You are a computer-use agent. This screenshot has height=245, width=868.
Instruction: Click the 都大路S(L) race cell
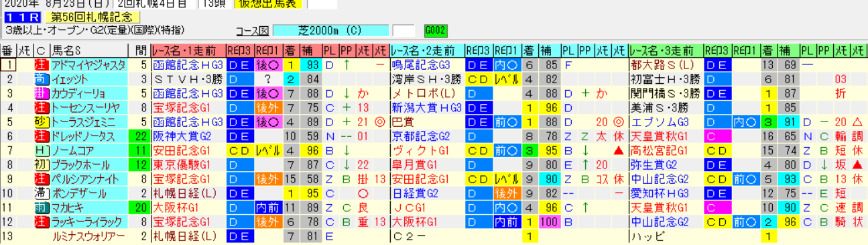click(x=666, y=65)
